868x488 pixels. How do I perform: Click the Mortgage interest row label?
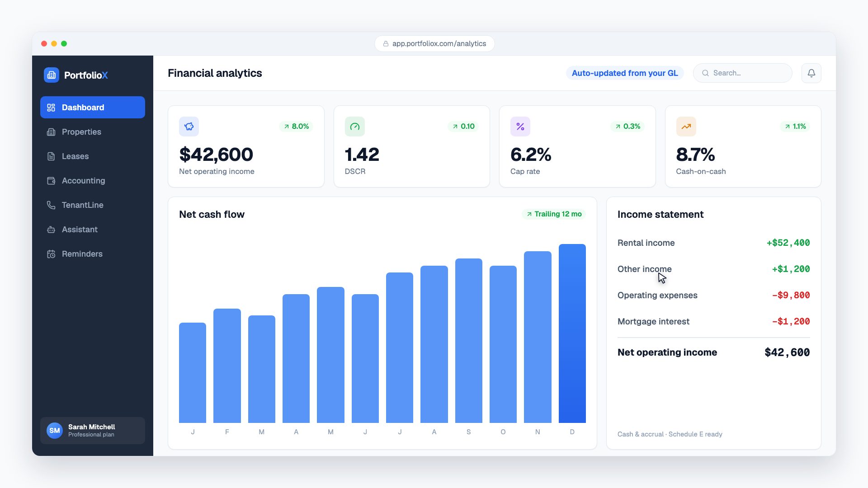(653, 322)
